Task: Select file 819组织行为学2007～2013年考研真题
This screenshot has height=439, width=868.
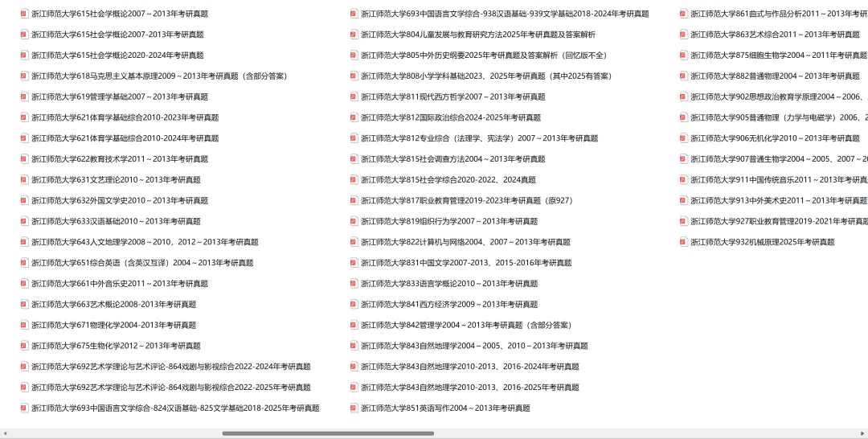Action: pyautogui.click(x=444, y=221)
